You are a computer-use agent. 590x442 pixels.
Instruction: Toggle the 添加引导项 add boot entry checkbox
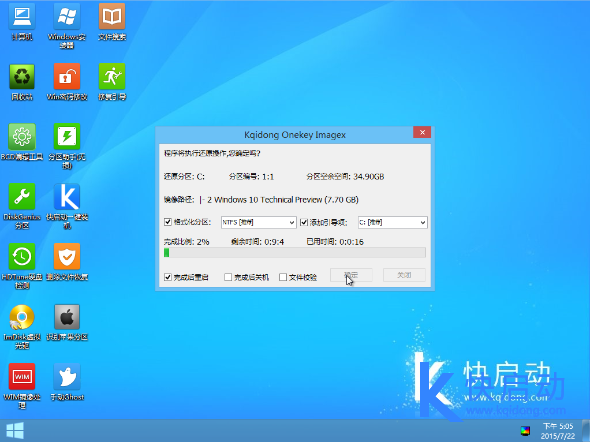[304, 222]
